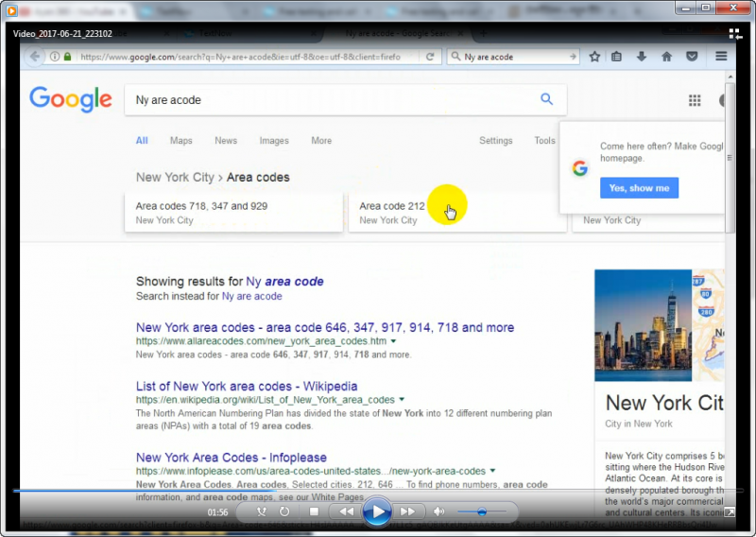Expand allareacodes.com URL dropdown arrow
Image resolution: width=756 pixels, height=537 pixels.
[x=393, y=341]
